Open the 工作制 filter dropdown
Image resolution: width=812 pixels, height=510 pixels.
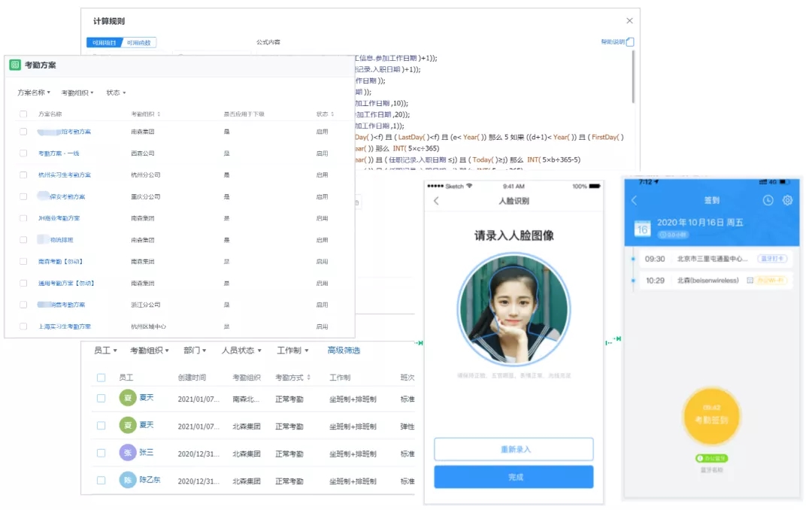292,351
